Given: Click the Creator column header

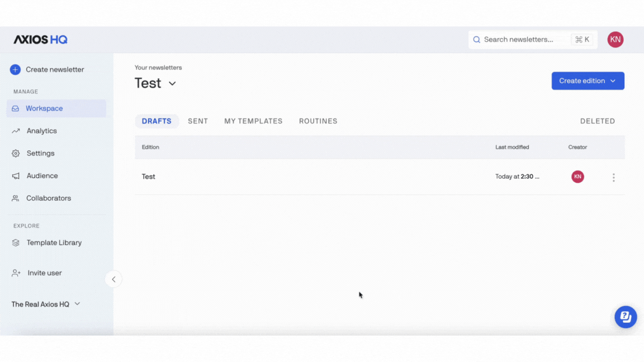Looking at the screenshot, I should coord(577,147).
